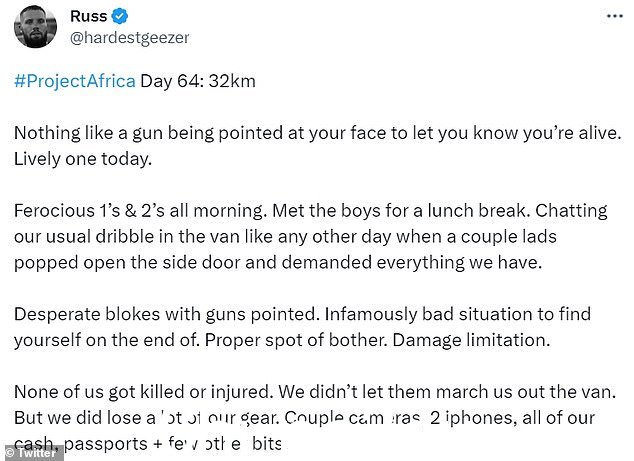
Task: Click the 'Damage limitation.' text
Action: (471, 340)
